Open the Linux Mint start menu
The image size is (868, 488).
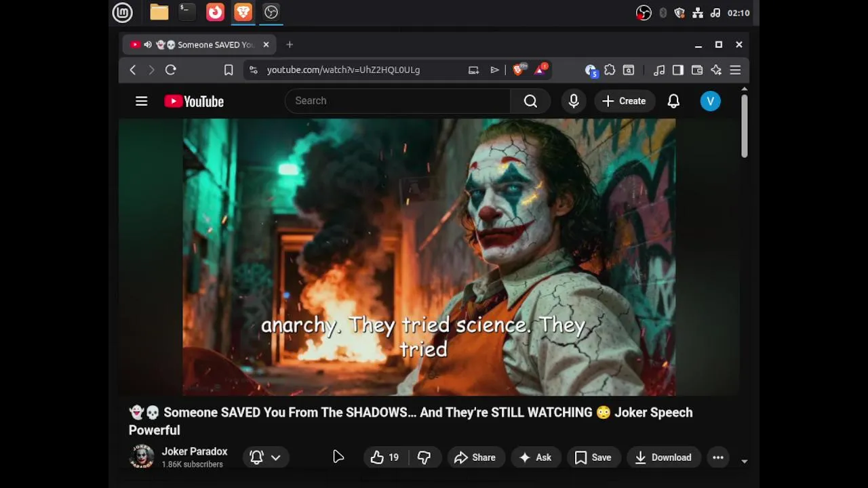click(x=122, y=12)
